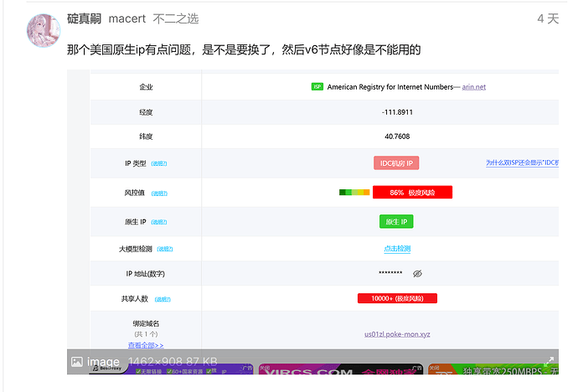Click the masked IP ******** value
This screenshot has height=392, width=578.
pyautogui.click(x=390, y=273)
